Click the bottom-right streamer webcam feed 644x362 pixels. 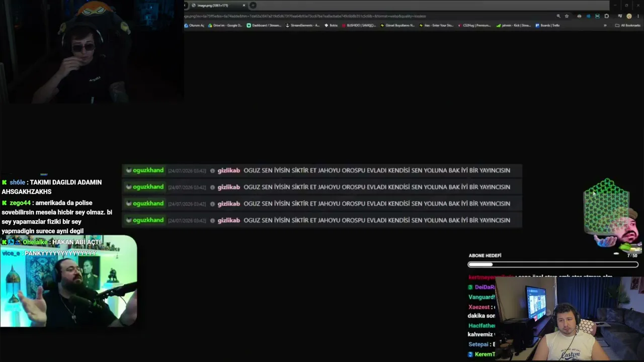tap(570, 318)
